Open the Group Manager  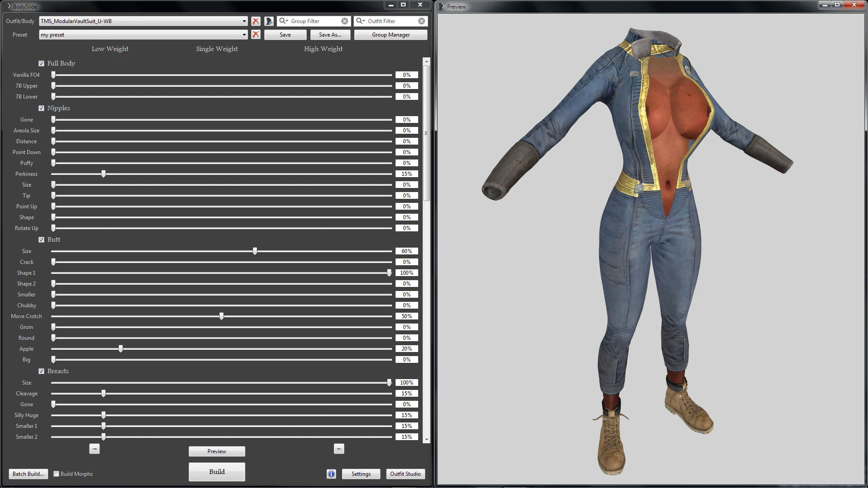391,35
